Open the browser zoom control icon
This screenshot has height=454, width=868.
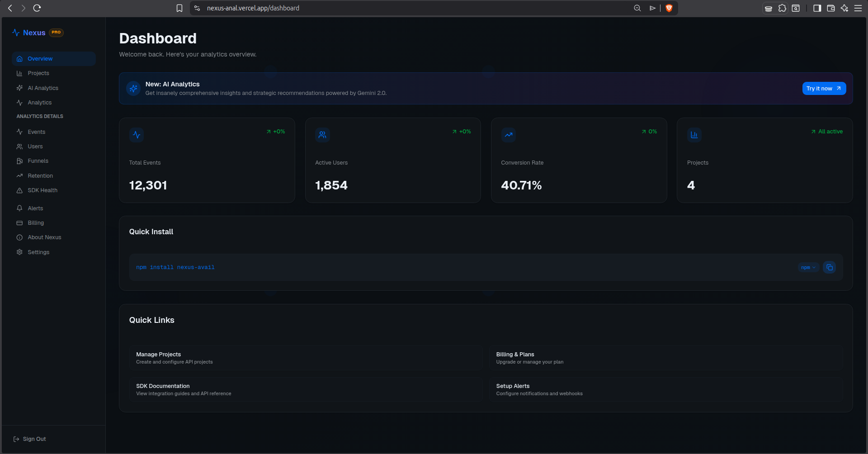(637, 8)
